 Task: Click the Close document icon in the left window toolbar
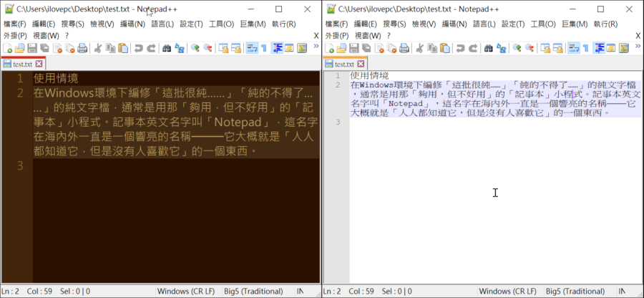click(57, 49)
